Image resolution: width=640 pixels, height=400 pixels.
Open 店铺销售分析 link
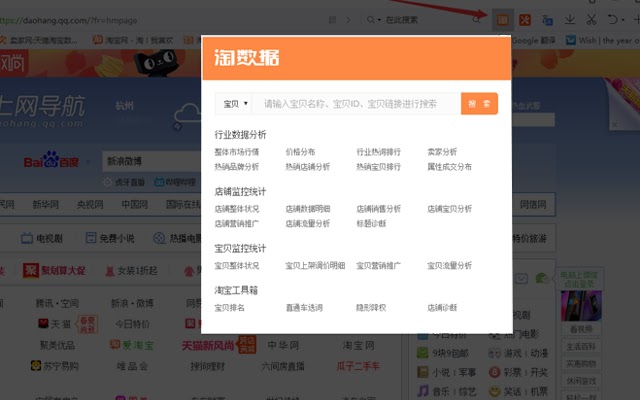[378, 209]
